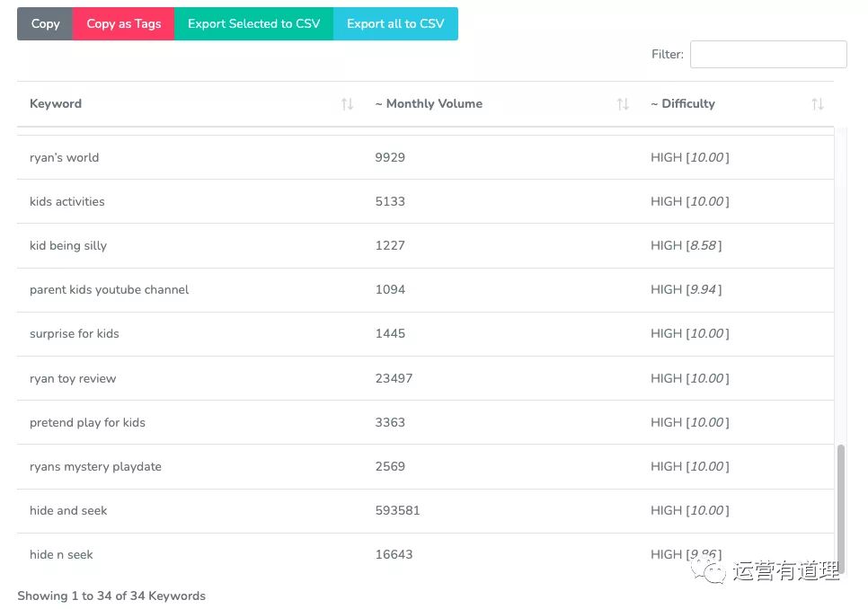Image resolution: width=868 pixels, height=609 pixels.
Task: Click the Keyword column header
Action: (190, 104)
